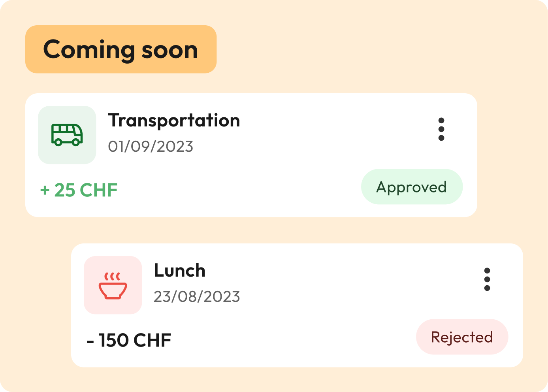Click the 23/08/2023 date text
This screenshot has height=392, width=548.
click(197, 297)
